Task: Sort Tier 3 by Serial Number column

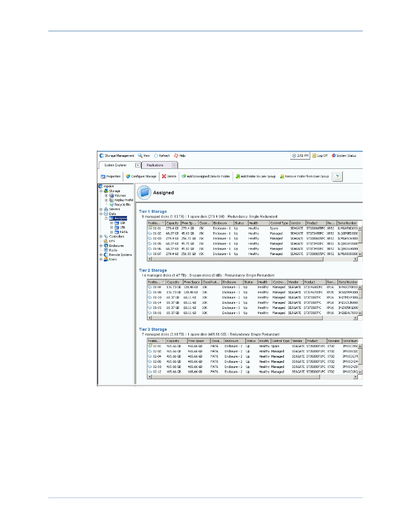Action: 350,341
